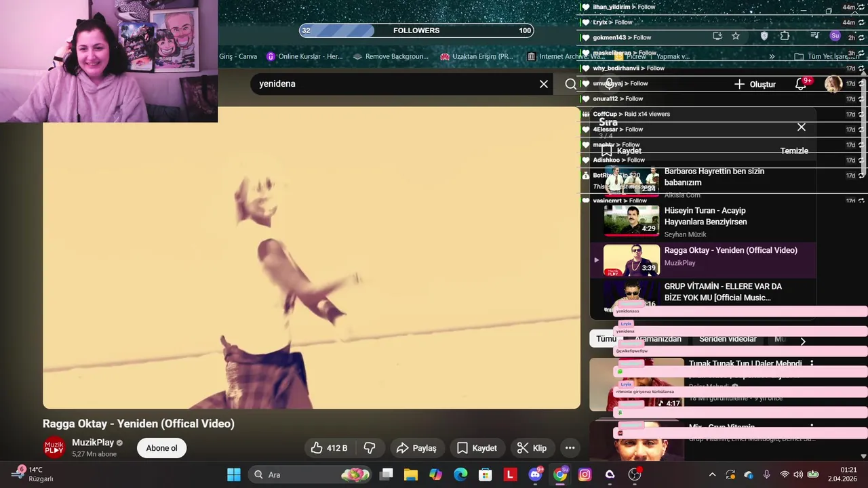Open the YouTube account avatar menu

click(833, 84)
